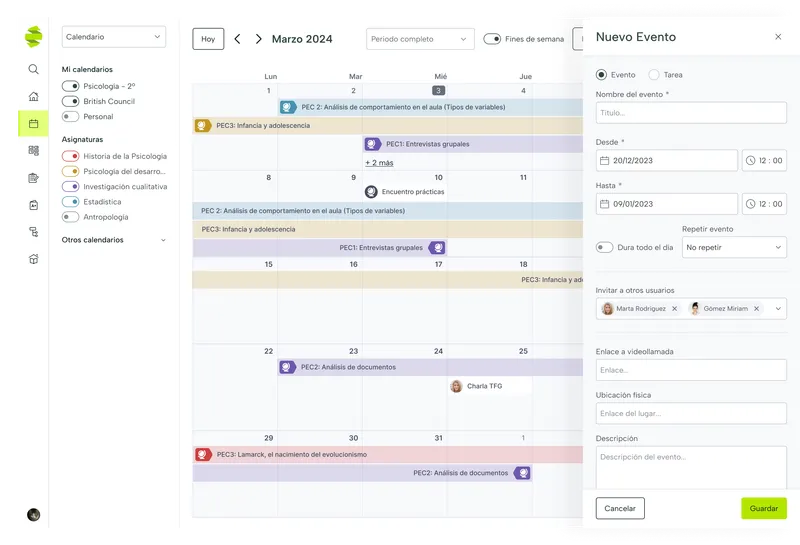Click the Cancelar button
The width and height of the screenshot is (800, 545).
point(620,508)
